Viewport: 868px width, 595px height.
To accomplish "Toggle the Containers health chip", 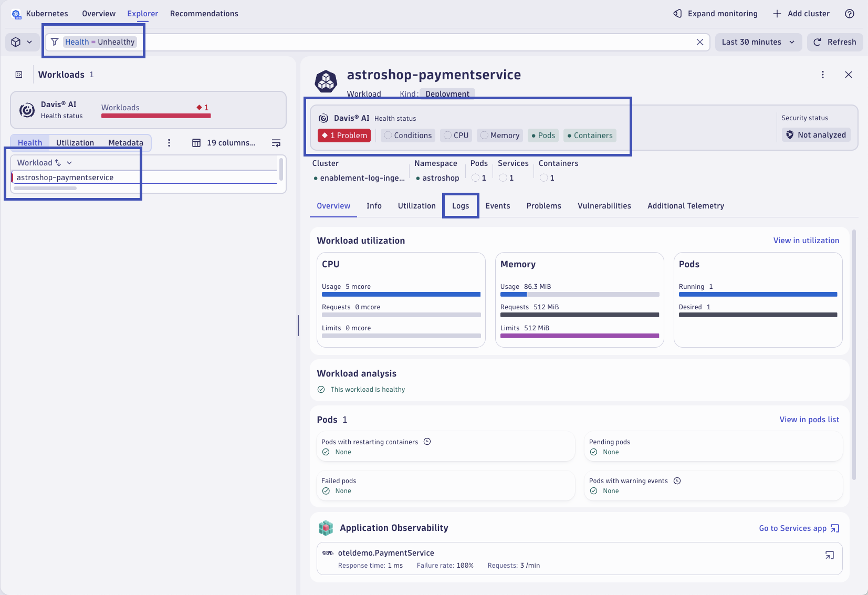I will point(590,135).
